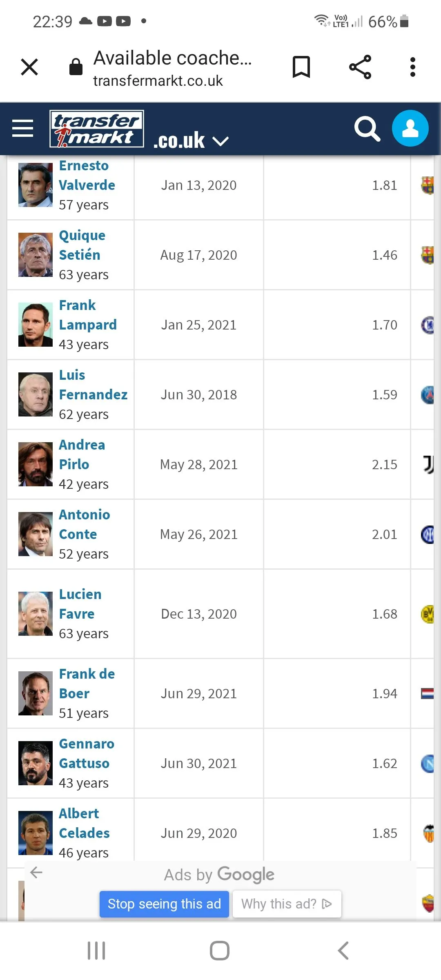Tap the Transfermarkt logo

[97, 129]
